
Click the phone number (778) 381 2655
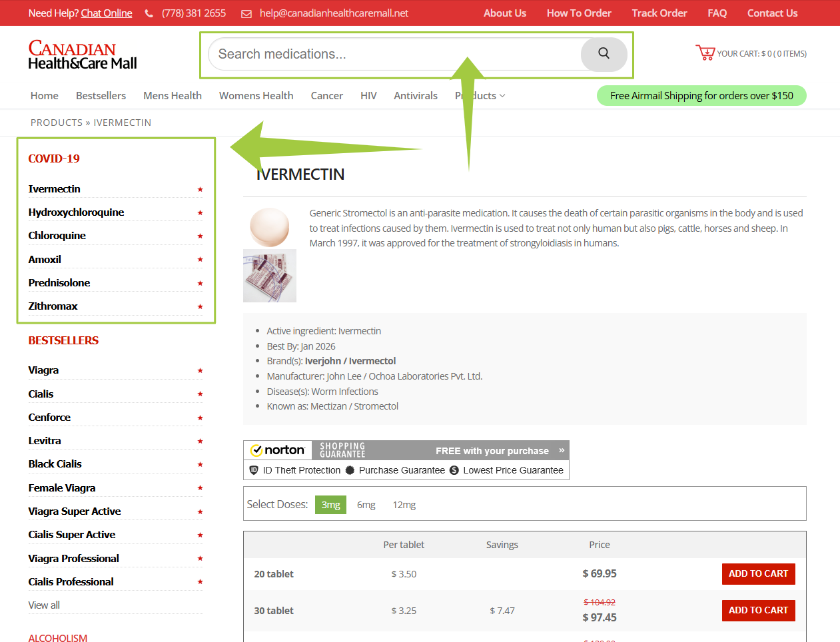[194, 13]
